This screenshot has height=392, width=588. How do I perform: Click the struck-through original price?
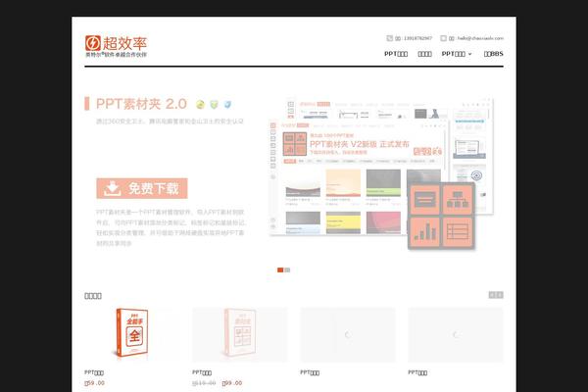pos(204,383)
